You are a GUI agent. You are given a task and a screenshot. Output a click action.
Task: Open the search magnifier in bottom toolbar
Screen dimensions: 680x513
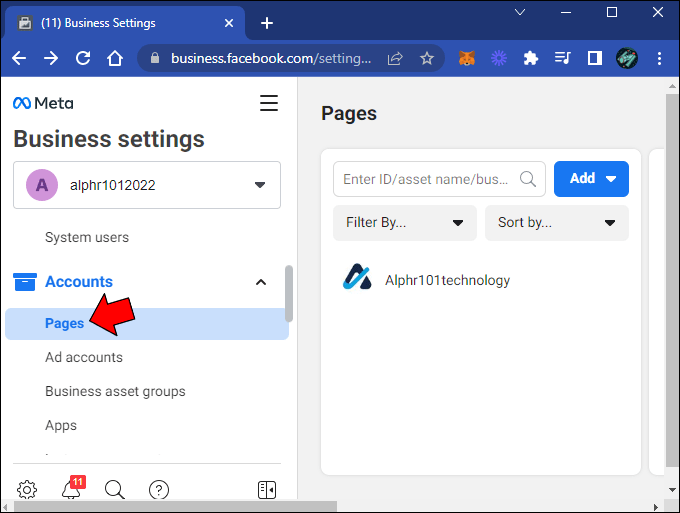[x=115, y=490]
